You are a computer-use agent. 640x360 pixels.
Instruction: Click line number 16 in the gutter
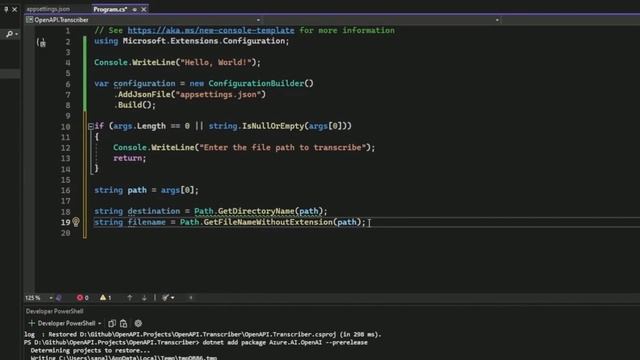point(65,190)
